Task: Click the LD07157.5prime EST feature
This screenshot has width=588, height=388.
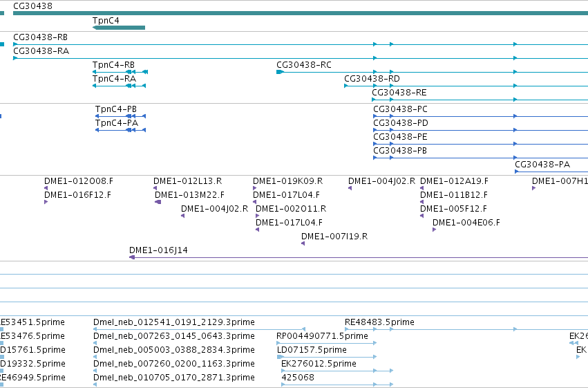Action: pos(327,358)
